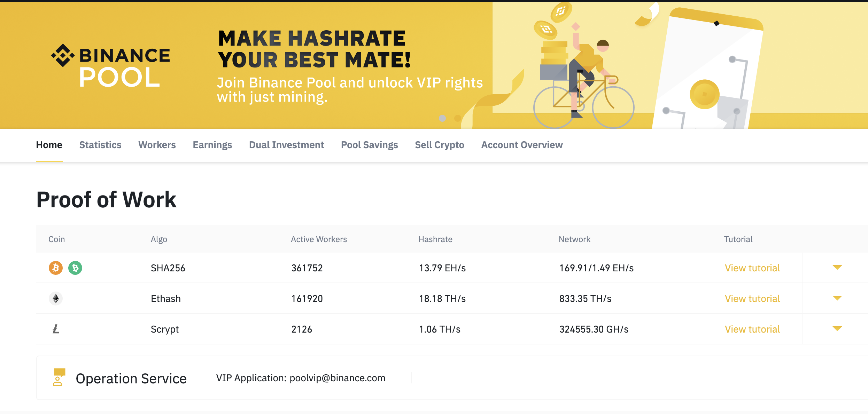Click the Operation Service support icon
Viewport: 868px width, 414px height.
[59, 377]
